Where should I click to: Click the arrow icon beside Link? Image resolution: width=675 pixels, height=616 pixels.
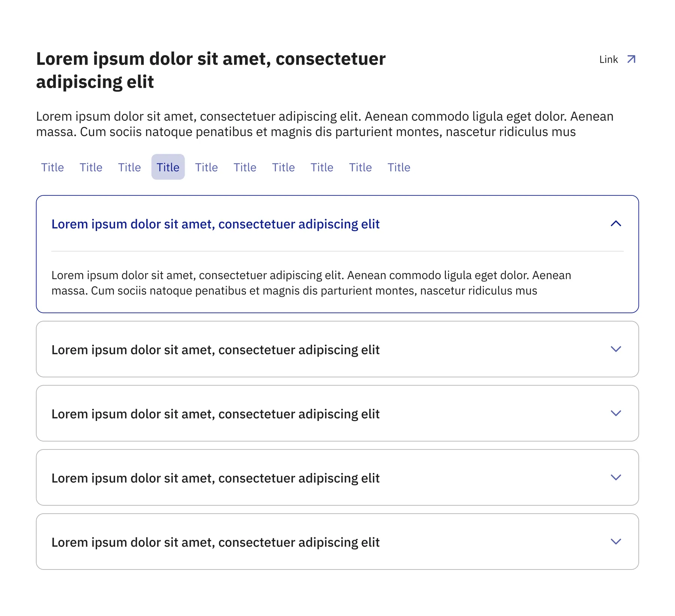coord(631,59)
